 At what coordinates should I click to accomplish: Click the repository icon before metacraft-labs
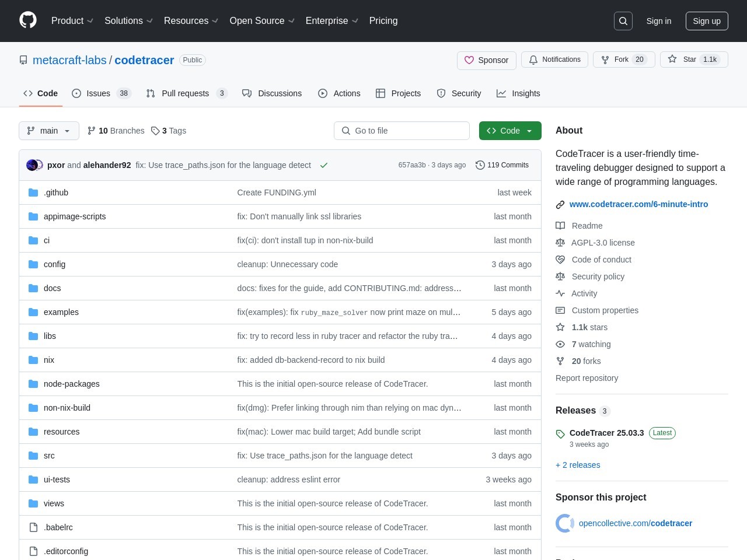pyautogui.click(x=23, y=60)
